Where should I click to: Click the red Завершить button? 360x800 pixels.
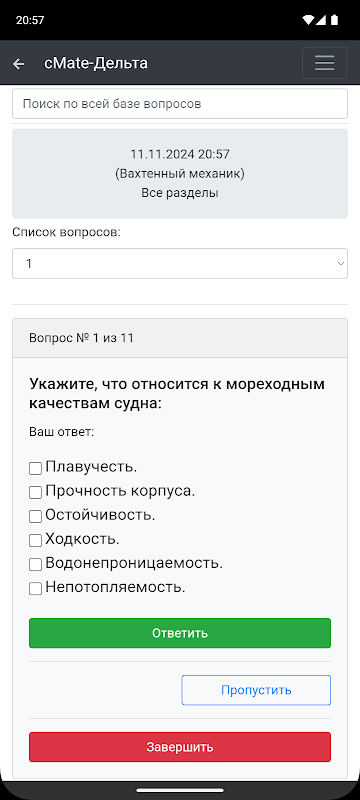[x=180, y=747]
